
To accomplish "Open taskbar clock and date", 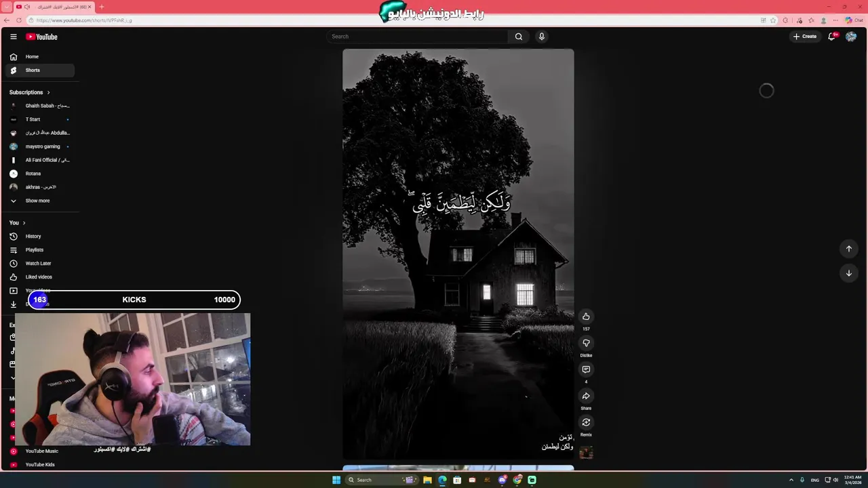I will 852,480.
